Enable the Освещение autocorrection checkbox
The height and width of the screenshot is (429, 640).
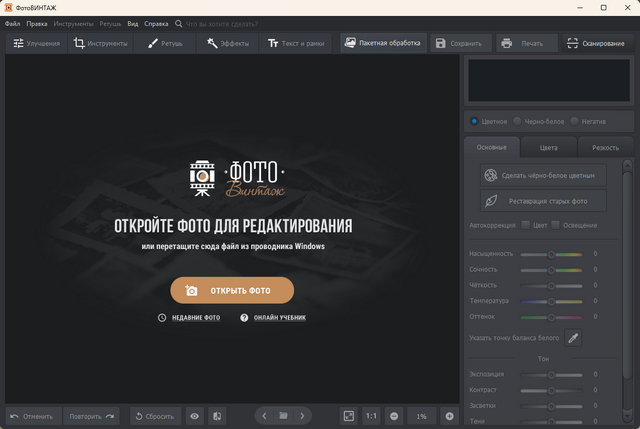click(556, 225)
